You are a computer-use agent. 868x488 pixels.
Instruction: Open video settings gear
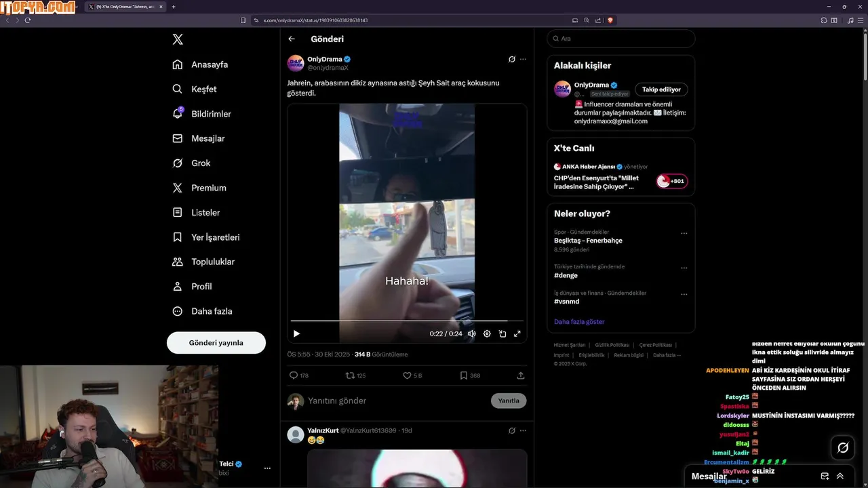tap(487, 333)
